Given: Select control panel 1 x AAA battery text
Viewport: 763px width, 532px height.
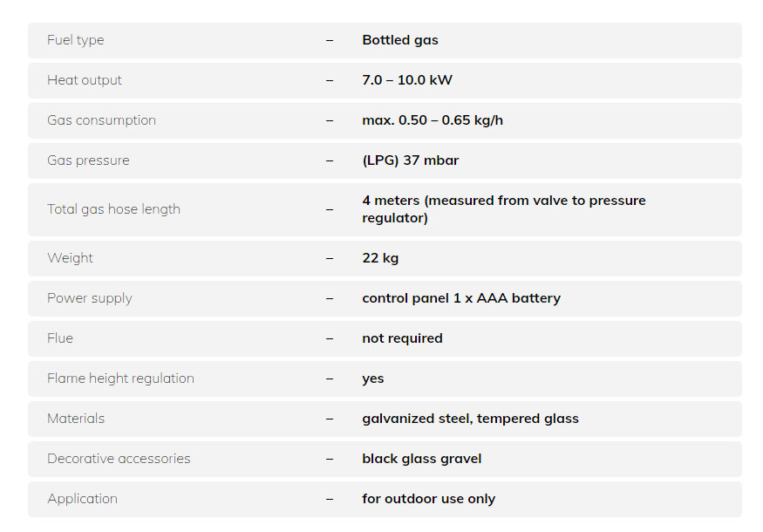Looking at the screenshot, I should [x=461, y=298].
